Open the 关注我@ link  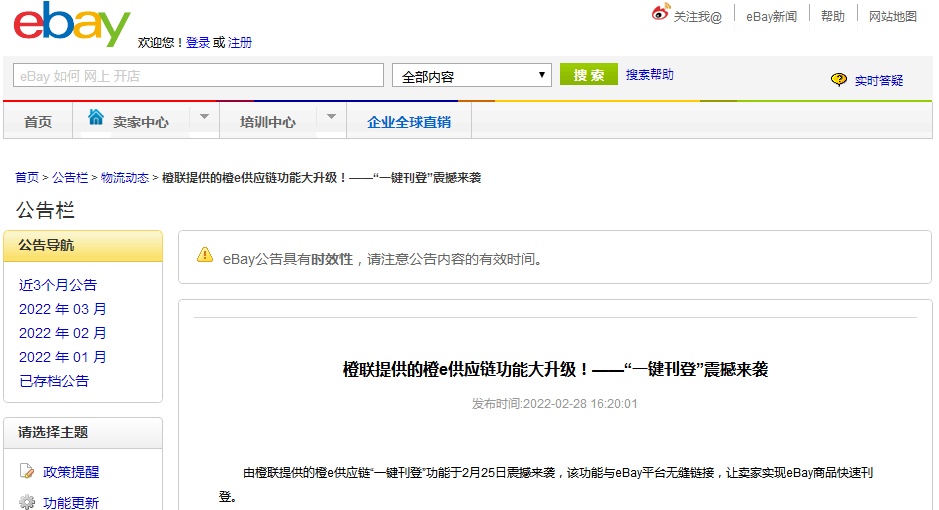[698, 17]
